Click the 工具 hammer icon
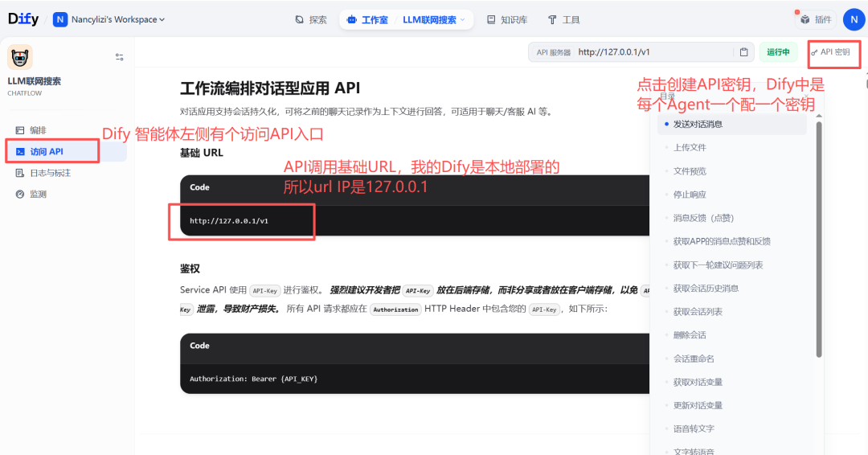 [x=552, y=20]
